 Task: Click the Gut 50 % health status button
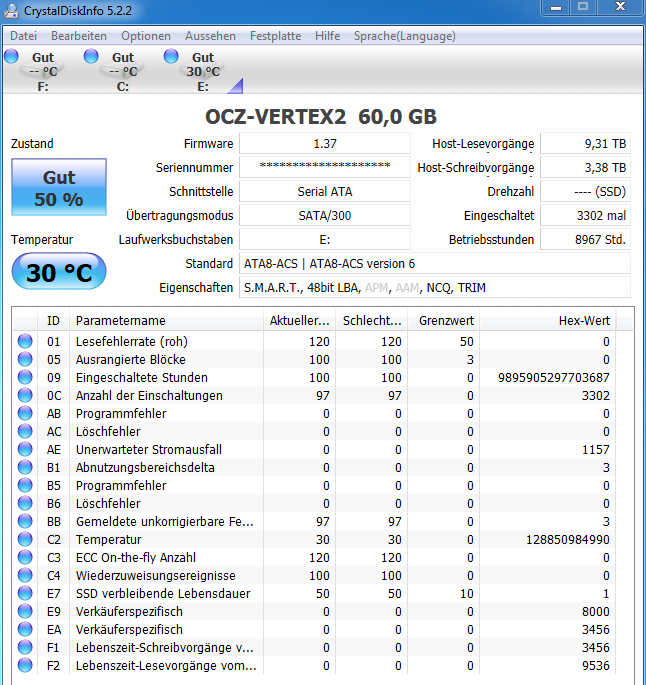point(59,187)
